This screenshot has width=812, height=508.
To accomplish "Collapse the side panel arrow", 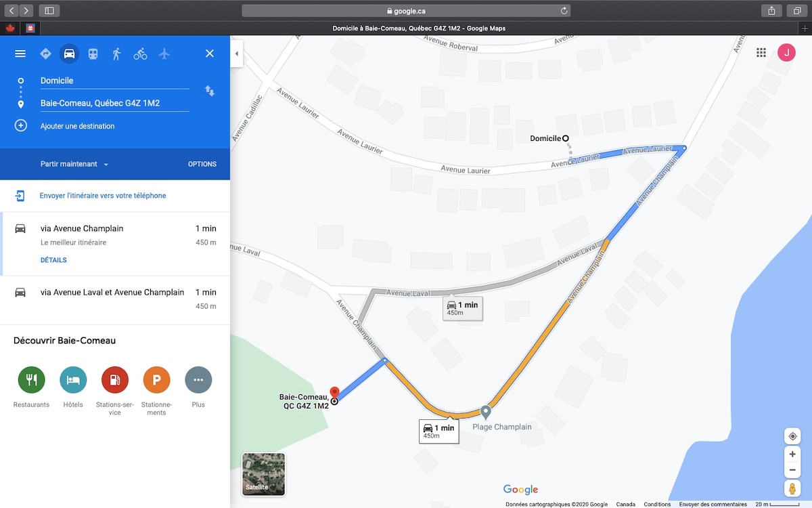I will pyautogui.click(x=236, y=54).
